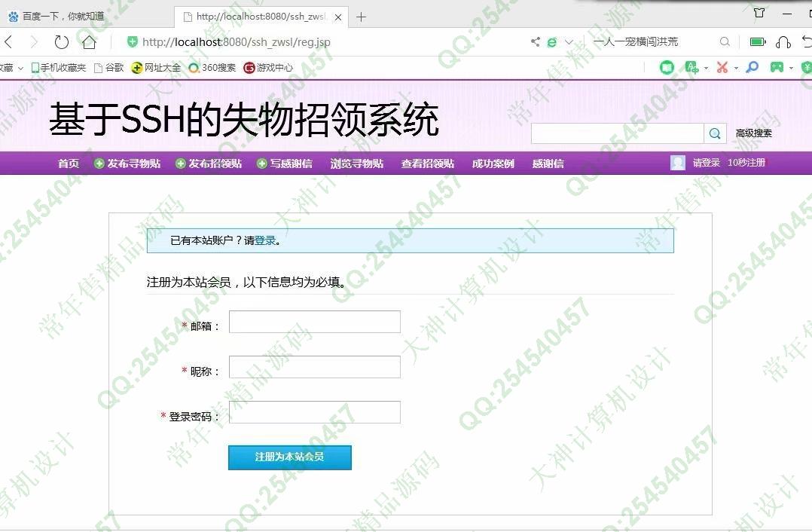This screenshot has width=812, height=532.
Task: Click the green battery icon
Action: click(x=758, y=42)
